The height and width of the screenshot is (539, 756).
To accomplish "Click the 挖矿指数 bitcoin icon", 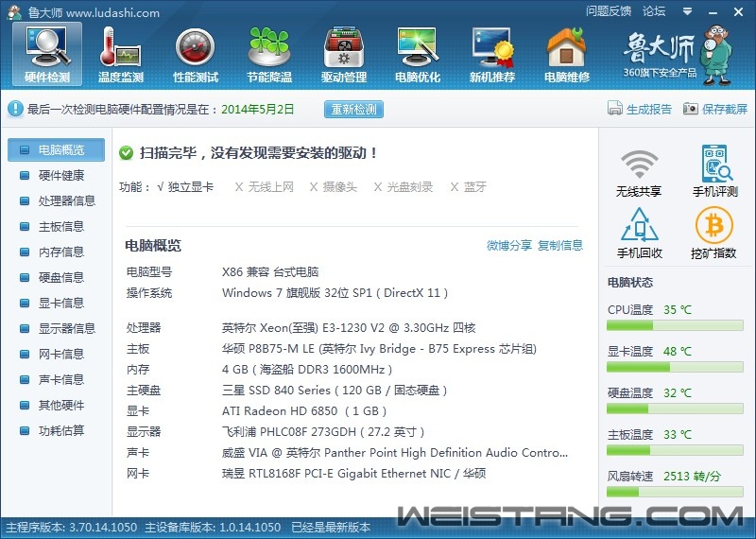I will point(714,225).
